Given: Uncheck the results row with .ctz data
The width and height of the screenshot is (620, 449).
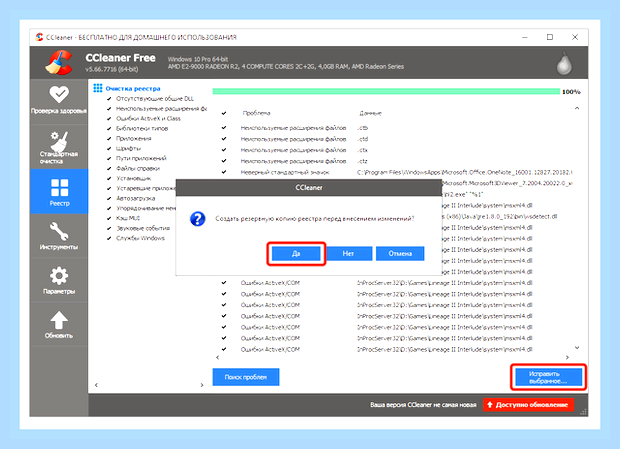Looking at the screenshot, I should pyautogui.click(x=224, y=161).
